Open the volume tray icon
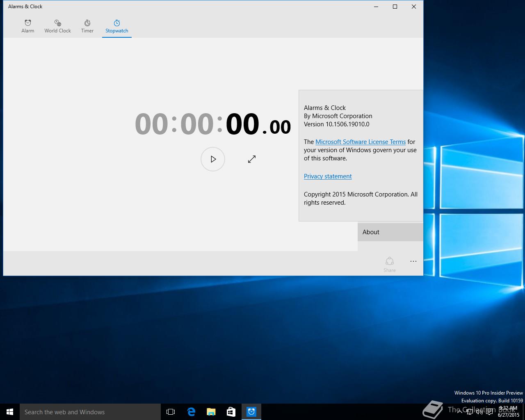This screenshot has width=525, height=420. coord(479,412)
